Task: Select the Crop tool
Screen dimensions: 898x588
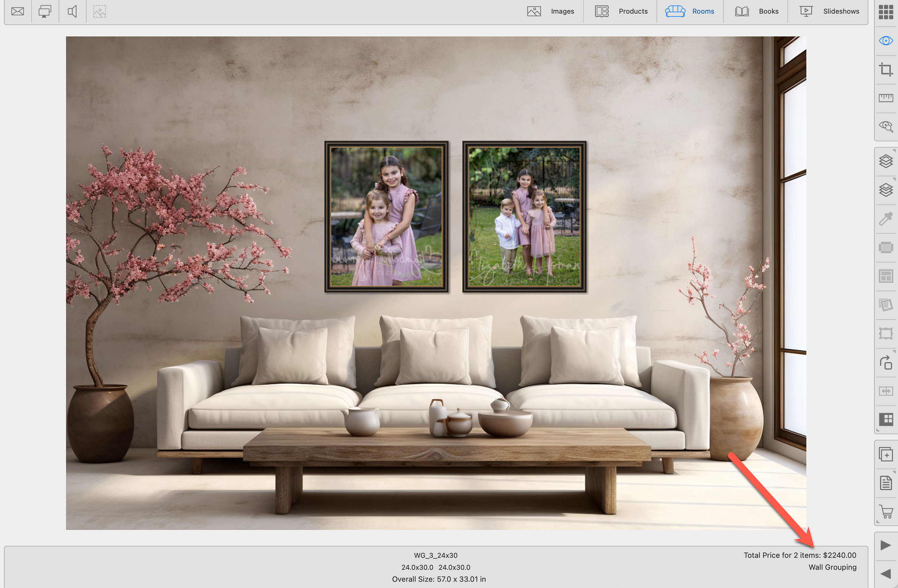Action: tap(886, 70)
